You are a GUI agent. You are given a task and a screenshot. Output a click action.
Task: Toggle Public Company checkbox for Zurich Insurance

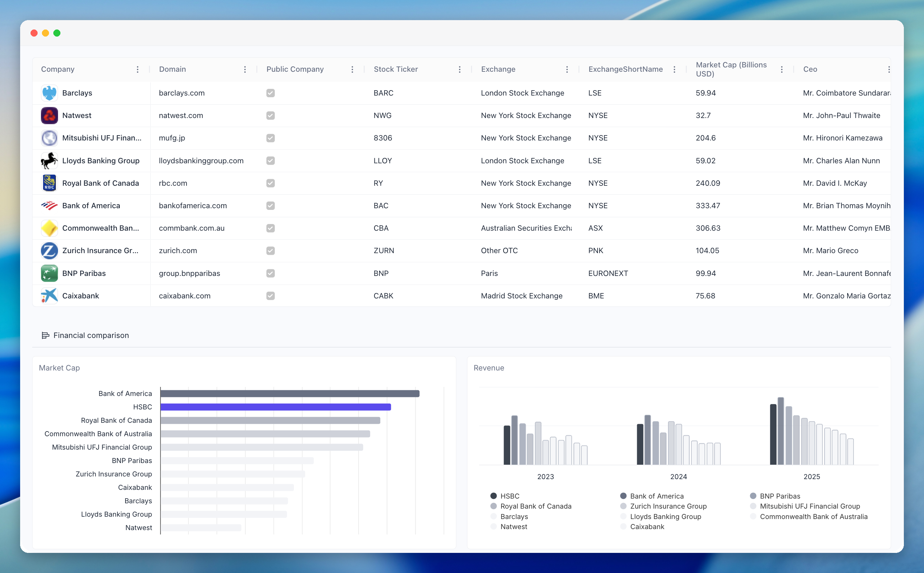click(x=270, y=251)
